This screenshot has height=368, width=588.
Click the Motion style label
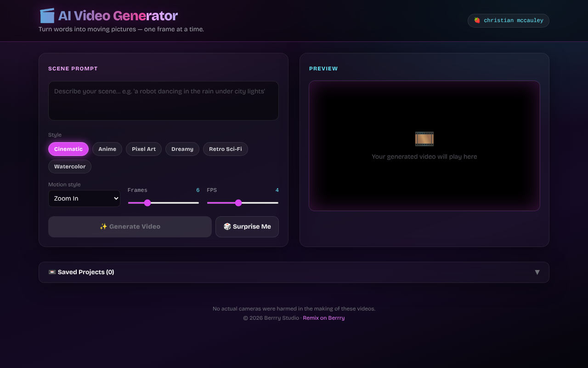[64, 184]
